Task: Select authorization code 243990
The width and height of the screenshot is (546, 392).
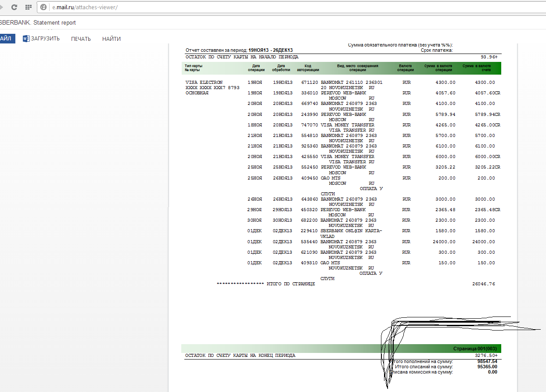Action: 309,114
